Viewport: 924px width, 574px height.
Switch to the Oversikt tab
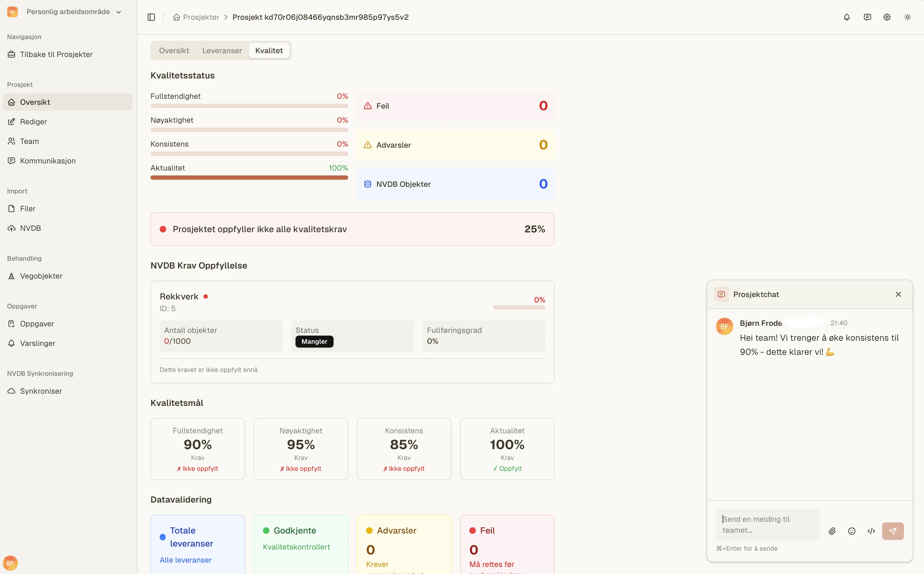(x=174, y=51)
